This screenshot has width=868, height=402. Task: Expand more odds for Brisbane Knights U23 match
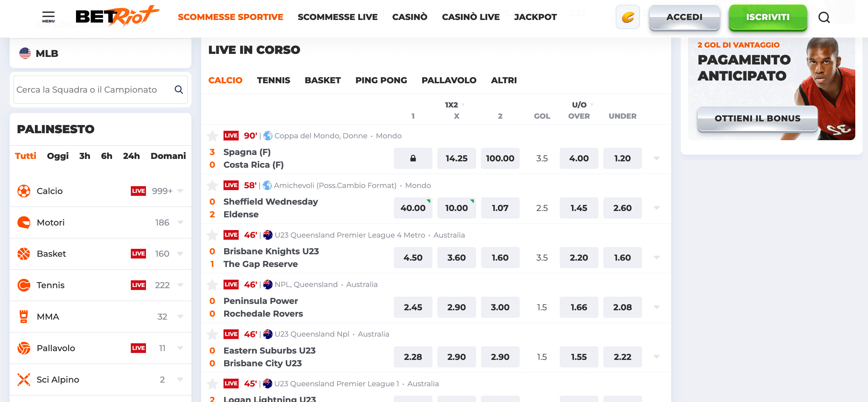656,257
